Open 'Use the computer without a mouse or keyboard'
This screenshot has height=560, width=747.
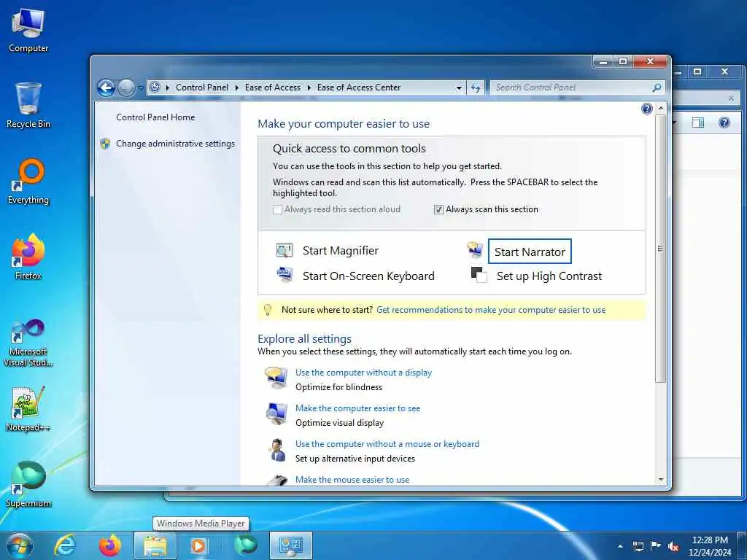tap(387, 444)
